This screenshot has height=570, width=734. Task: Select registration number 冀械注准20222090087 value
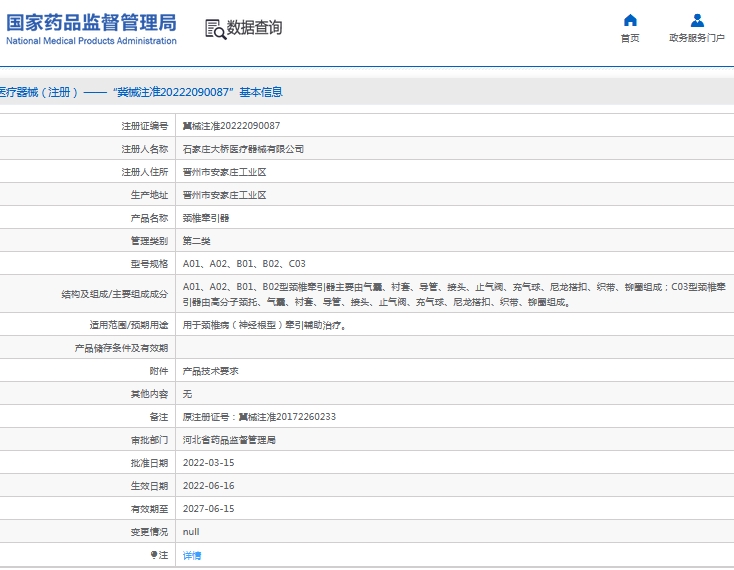point(231,126)
